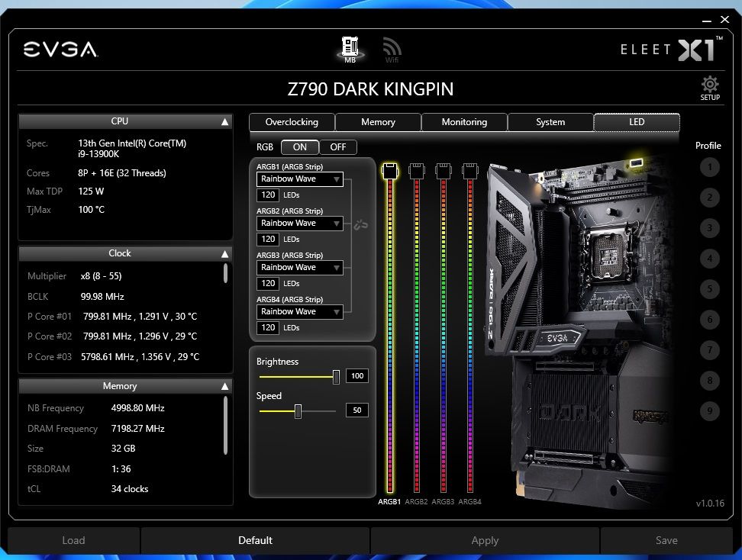Click the Clock panel scrollbar
This screenshot has height=560, width=742.
pos(225,273)
